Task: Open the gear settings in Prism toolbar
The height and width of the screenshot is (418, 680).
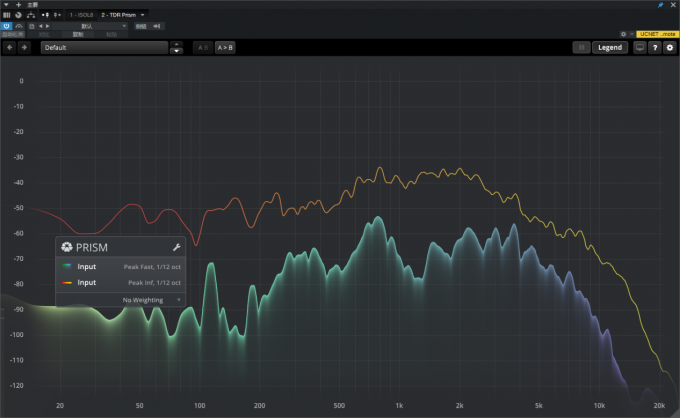Action: (x=670, y=47)
